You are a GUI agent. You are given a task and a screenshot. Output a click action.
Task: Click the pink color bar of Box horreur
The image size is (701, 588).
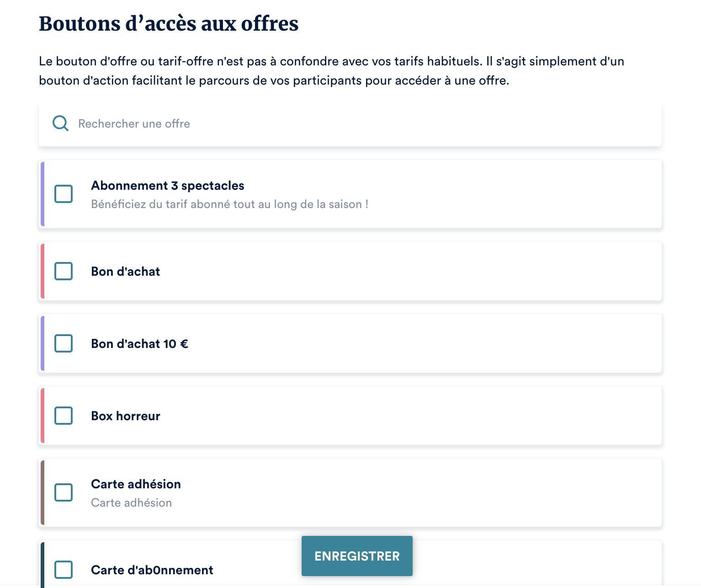(x=42, y=416)
